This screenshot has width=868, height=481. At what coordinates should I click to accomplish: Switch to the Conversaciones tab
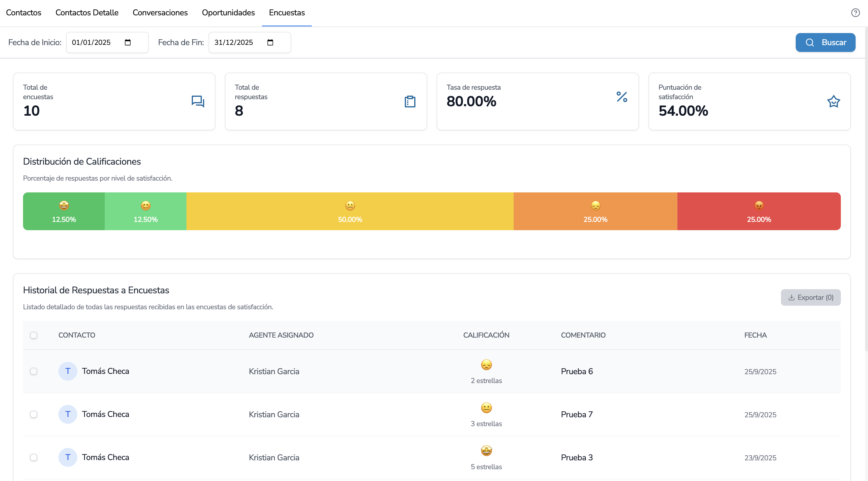coord(160,13)
